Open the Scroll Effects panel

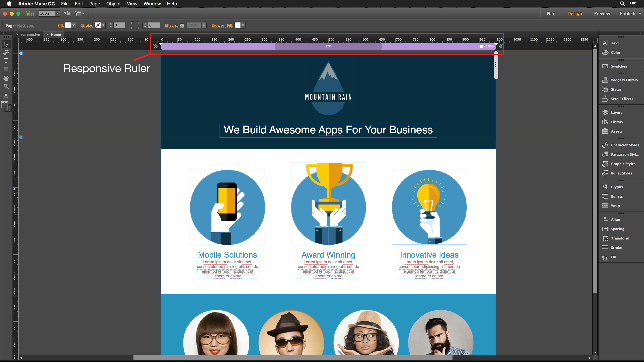(622, 99)
